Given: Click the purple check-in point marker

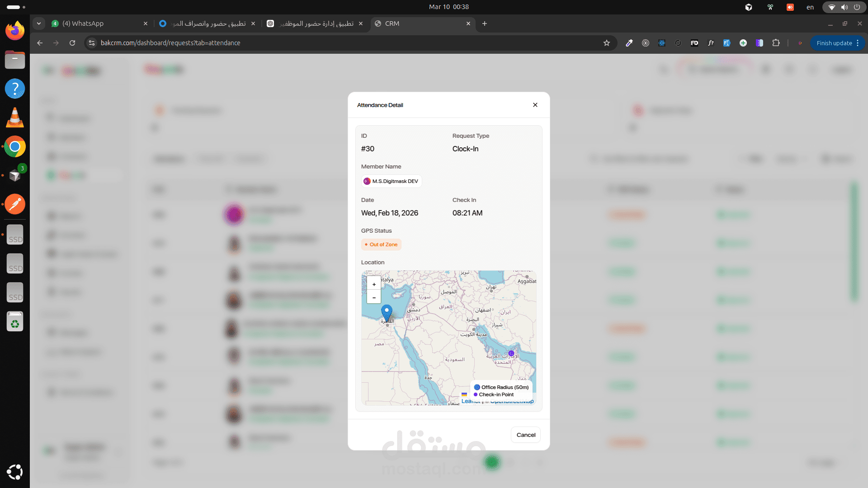Looking at the screenshot, I should coord(511,353).
